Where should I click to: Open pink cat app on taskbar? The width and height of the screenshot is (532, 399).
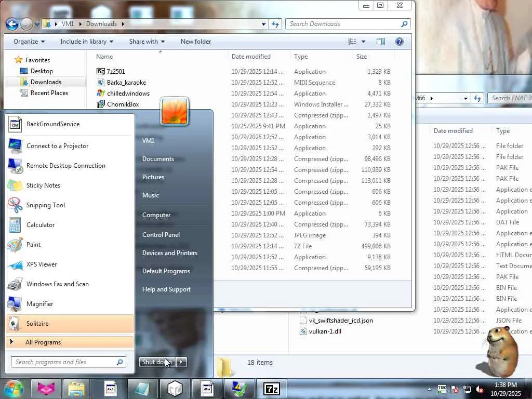pyautogui.click(x=46, y=389)
